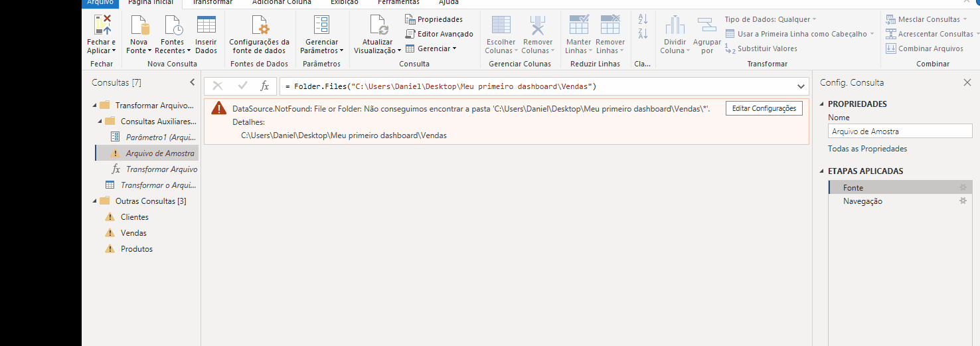980x346 pixels.
Task: Click the Fechar e Aplicar icon
Action: coord(102,25)
